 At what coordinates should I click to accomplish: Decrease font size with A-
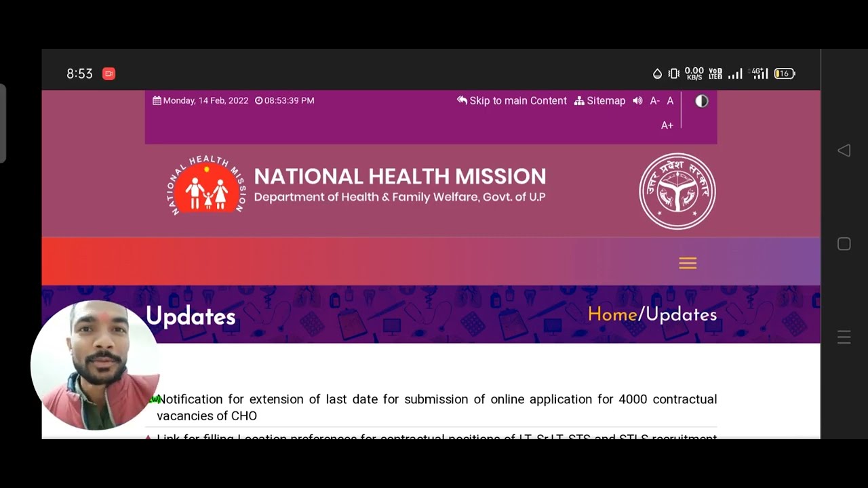point(654,100)
